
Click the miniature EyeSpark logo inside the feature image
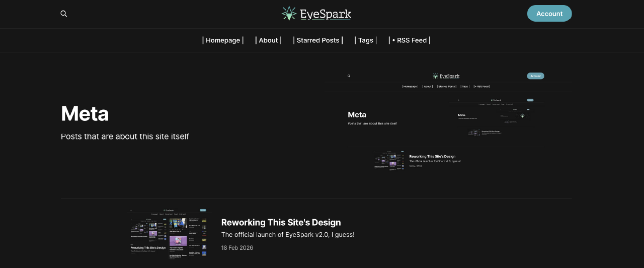point(446,76)
